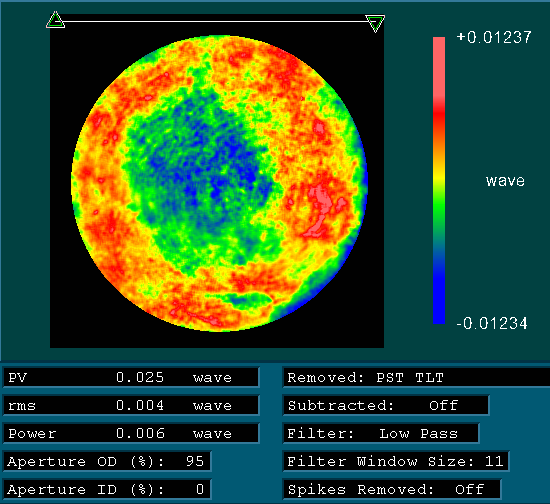Viewport: 550px width, 504px height.
Task: Select the rms result box
Action: [131, 405]
